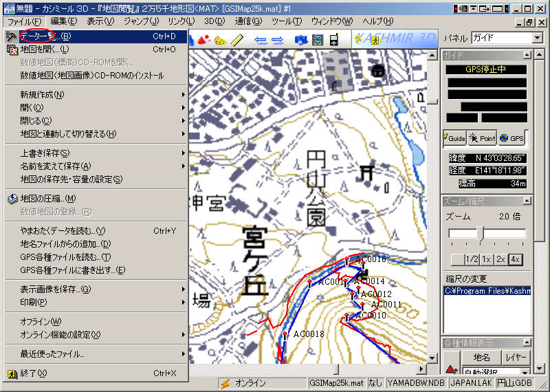Set zoom with the 1/2 button
550x392 pixels.
[x=472, y=260]
